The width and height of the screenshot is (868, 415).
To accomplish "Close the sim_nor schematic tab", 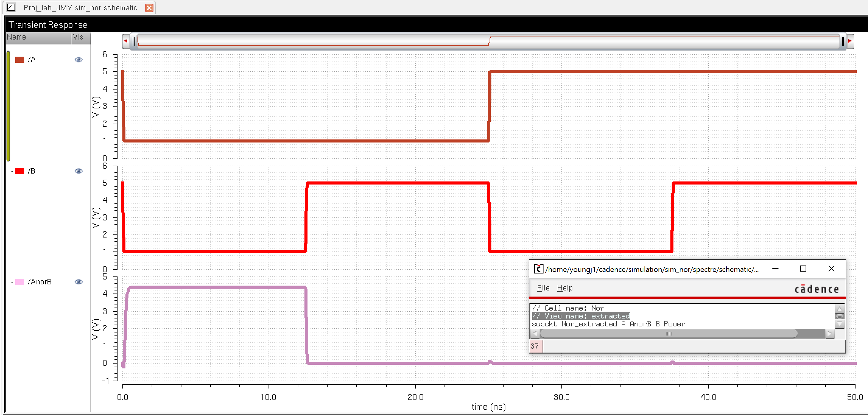I will [149, 8].
